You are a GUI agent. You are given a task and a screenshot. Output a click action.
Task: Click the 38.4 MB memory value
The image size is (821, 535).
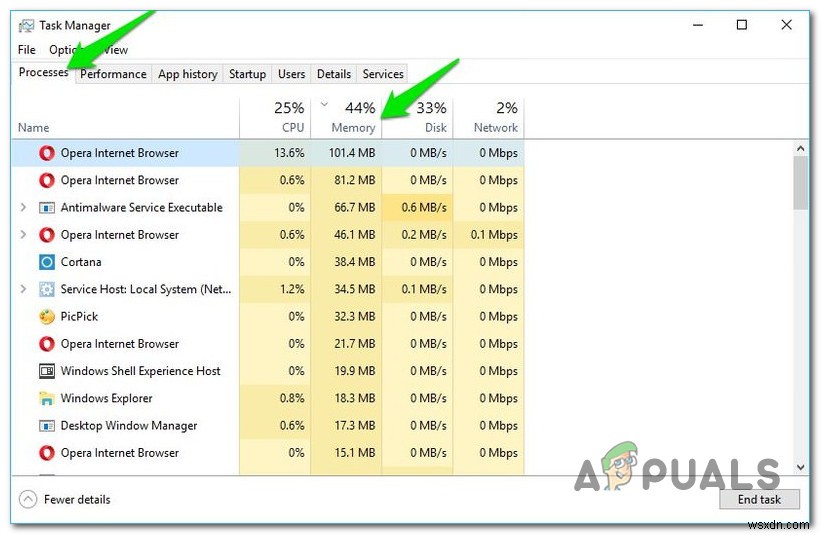(x=355, y=262)
